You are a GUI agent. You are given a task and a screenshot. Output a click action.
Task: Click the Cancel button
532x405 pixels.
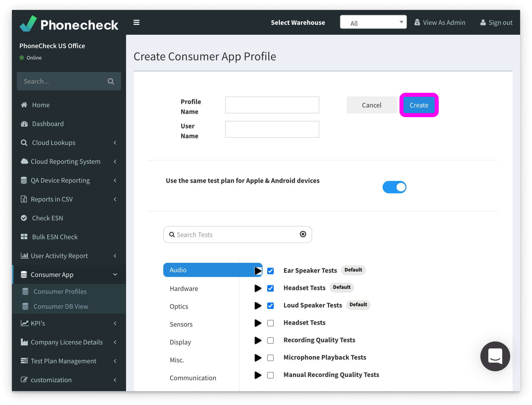click(x=371, y=105)
